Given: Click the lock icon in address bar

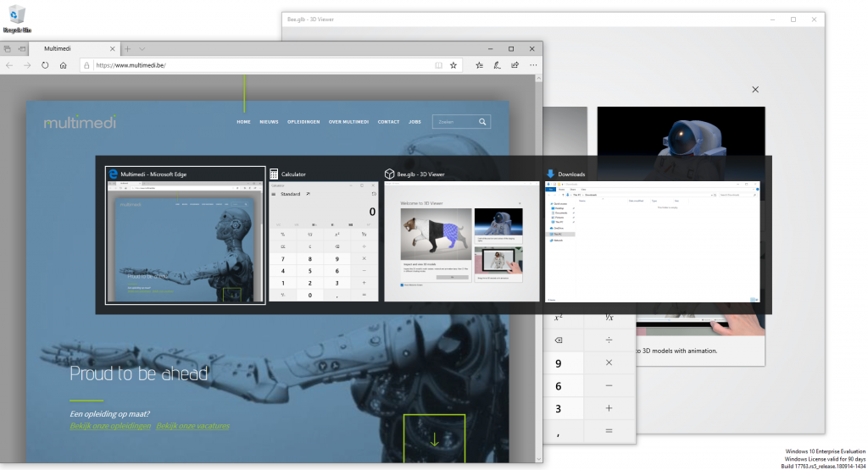Looking at the screenshot, I should pos(86,65).
